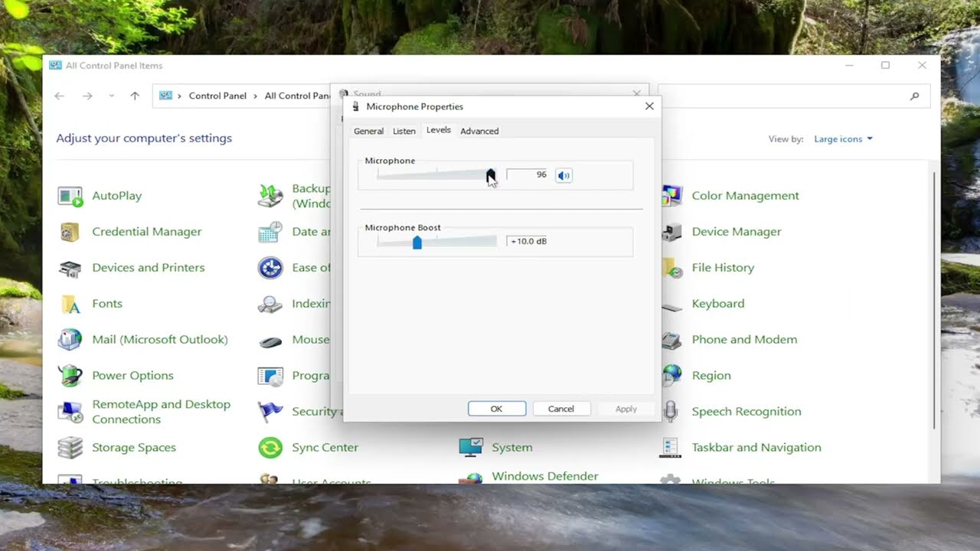
Task: Open the Advanced tab
Action: pos(479,131)
